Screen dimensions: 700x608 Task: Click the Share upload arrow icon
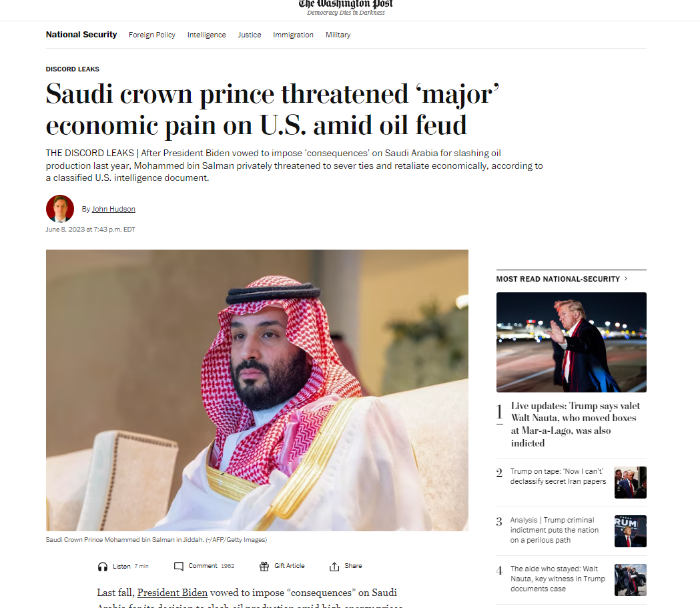[x=334, y=566]
